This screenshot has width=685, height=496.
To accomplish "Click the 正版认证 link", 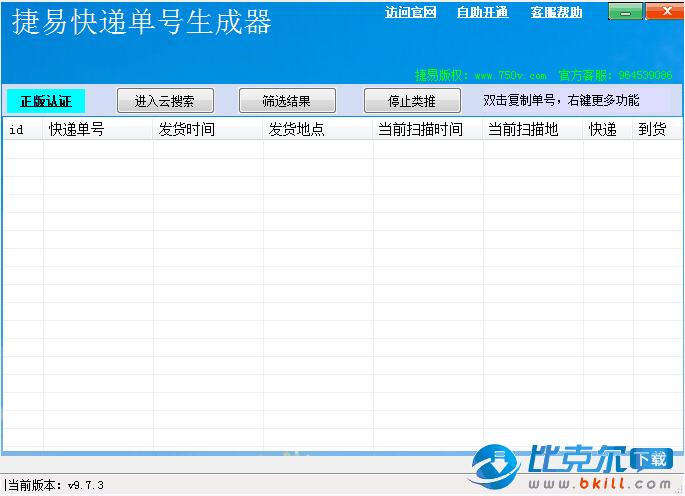I will 46,101.
